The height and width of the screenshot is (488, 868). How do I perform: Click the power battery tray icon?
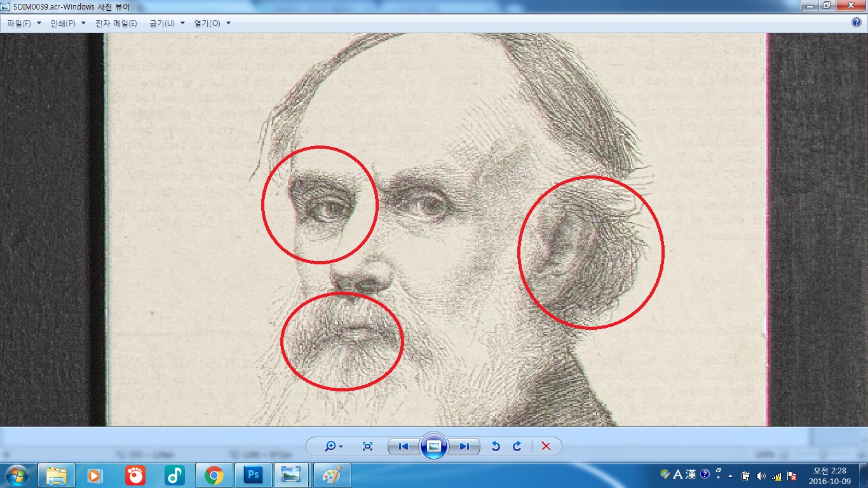coord(746,476)
